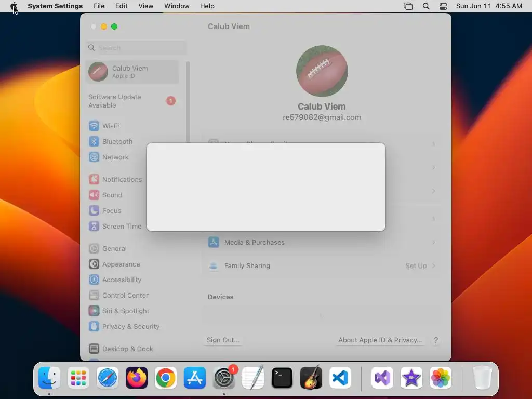Viewport: 532px width, 399px height.
Task: Click the Stage Manager icon in menu bar
Action: tap(408, 6)
